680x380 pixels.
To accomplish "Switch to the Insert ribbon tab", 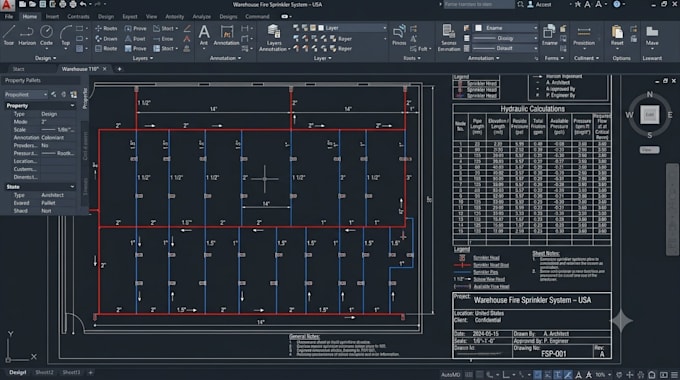I will 52,16.
